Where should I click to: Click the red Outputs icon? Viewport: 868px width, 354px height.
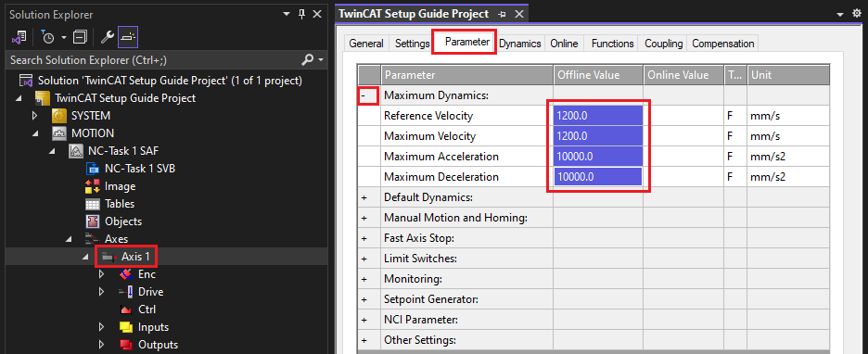click(x=126, y=345)
